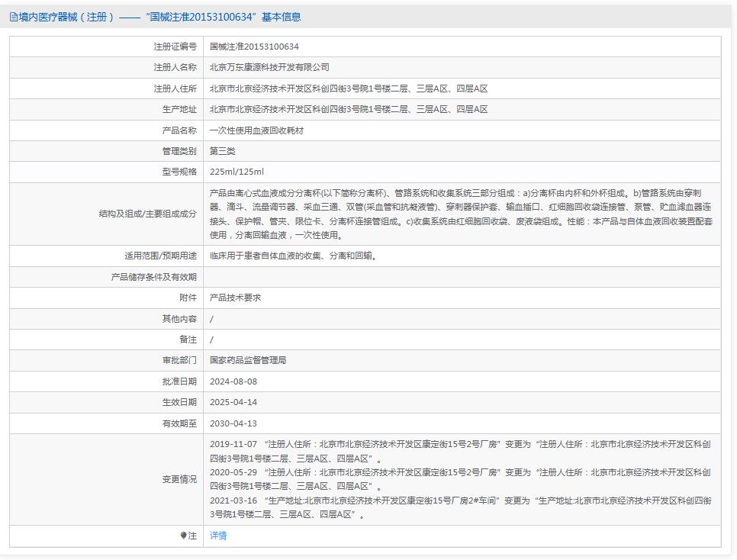Click the 产品名称 label
This screenshot has height=560, width=737.
(x=179, y=130)
